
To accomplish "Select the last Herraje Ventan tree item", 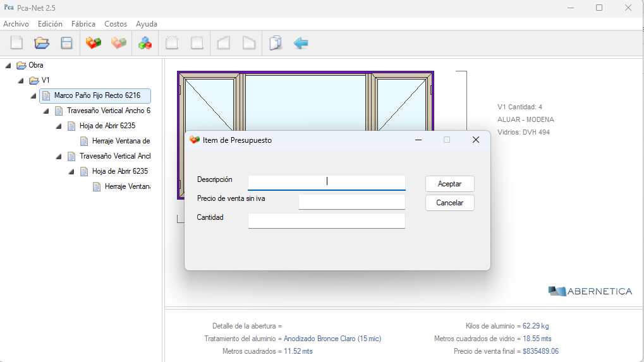I will [x=127, y=186].
